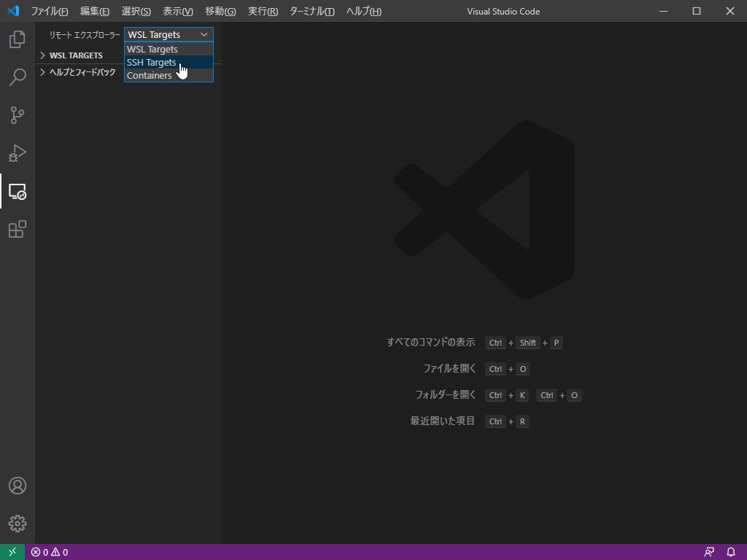Open the Manage gear icon
The image size is (747, 560).
tap(18, 524)
